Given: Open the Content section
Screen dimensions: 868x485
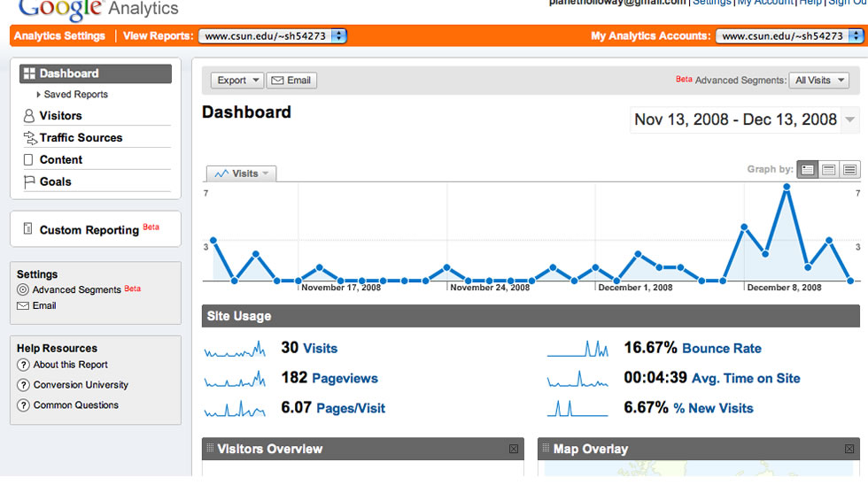Looking at the screenshot, I should pyautogui.click(x=61, y=160).
